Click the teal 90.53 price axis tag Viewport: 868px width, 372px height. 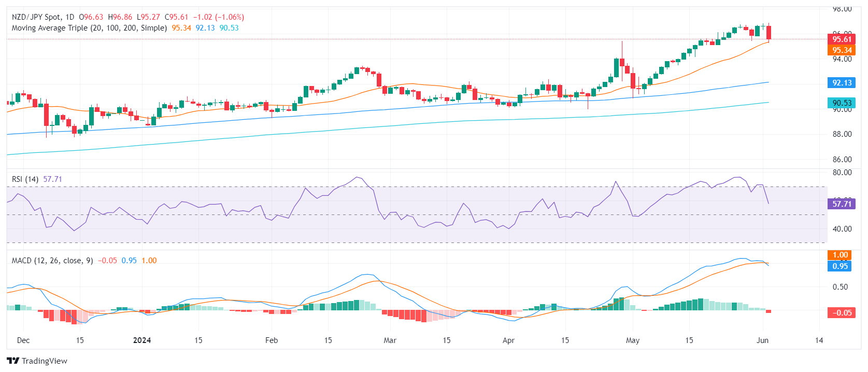point(841,103)
